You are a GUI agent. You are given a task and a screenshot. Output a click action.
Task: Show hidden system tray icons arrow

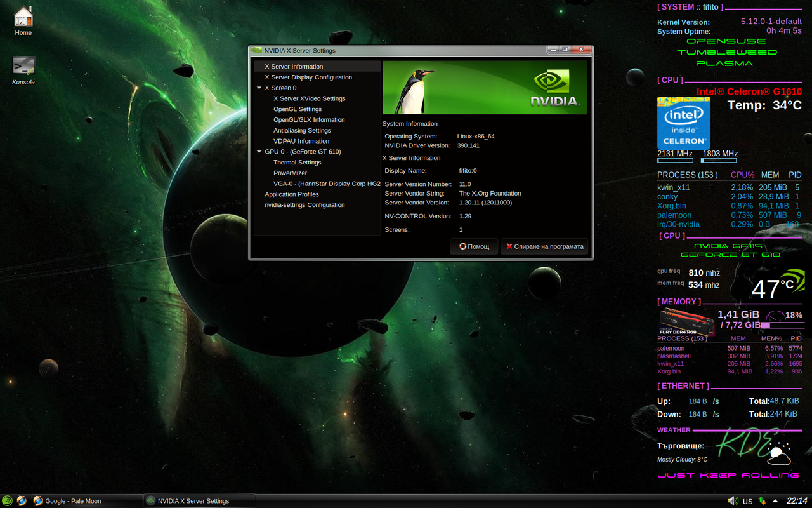[775, 501]
